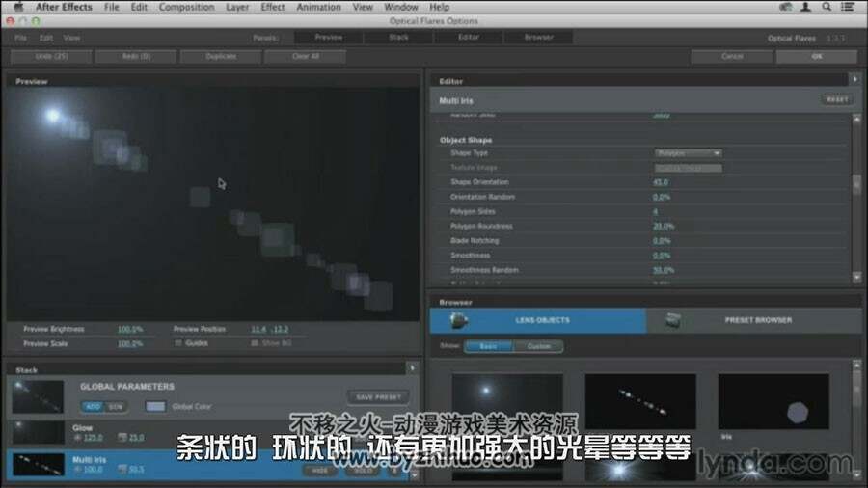Click Browser scrollbar down arrow

tap(856, 474)
